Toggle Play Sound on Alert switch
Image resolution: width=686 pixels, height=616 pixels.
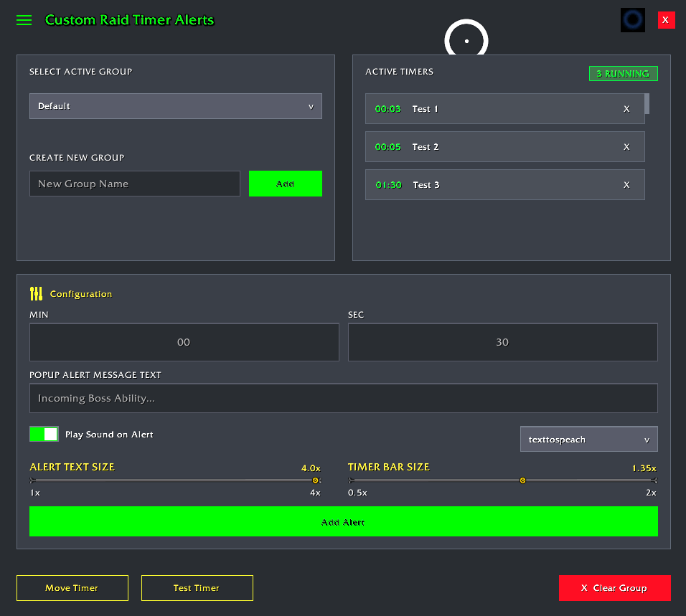click(x=44, y=434)
